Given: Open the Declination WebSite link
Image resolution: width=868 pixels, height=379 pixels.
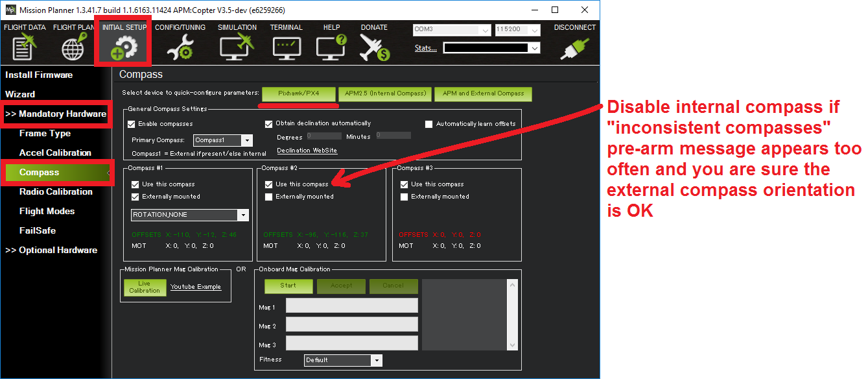Looking at the screenshot, I should [307, 151].
